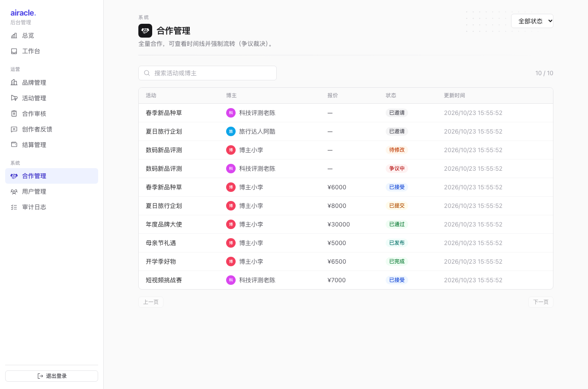Click the 待修改 status badge
588x389 pixels.
tap(397, 150)
